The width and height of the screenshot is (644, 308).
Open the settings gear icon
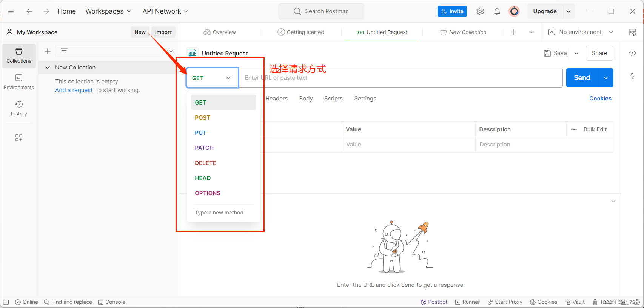tap(480, 11)
